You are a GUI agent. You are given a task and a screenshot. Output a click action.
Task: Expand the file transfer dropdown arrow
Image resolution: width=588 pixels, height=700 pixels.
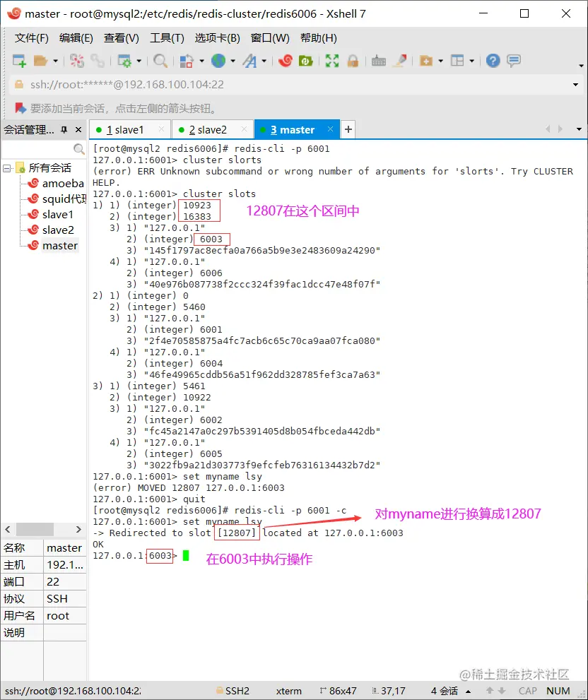click(x=201, y=61)
